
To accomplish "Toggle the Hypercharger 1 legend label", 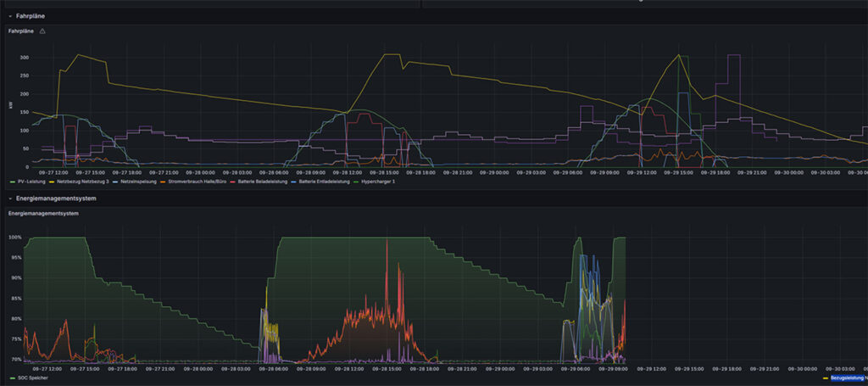I will (x=378, y=182).
